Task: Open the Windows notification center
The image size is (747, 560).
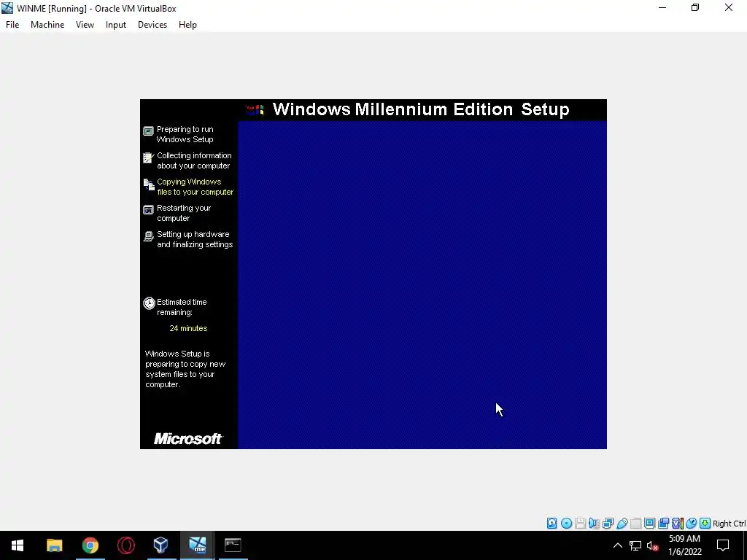Action: pos(723,545)
